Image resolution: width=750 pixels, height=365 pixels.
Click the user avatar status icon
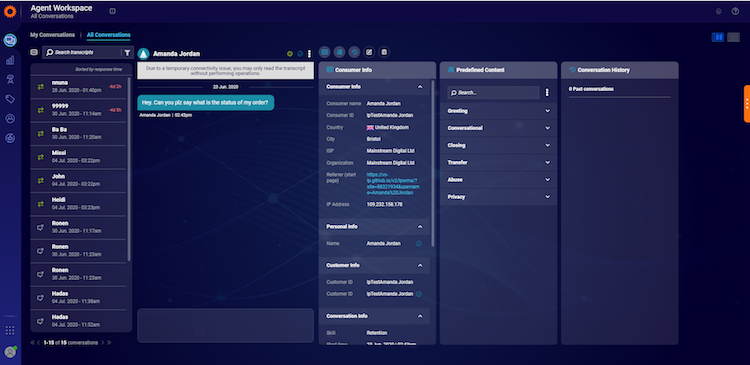(10, 352)
